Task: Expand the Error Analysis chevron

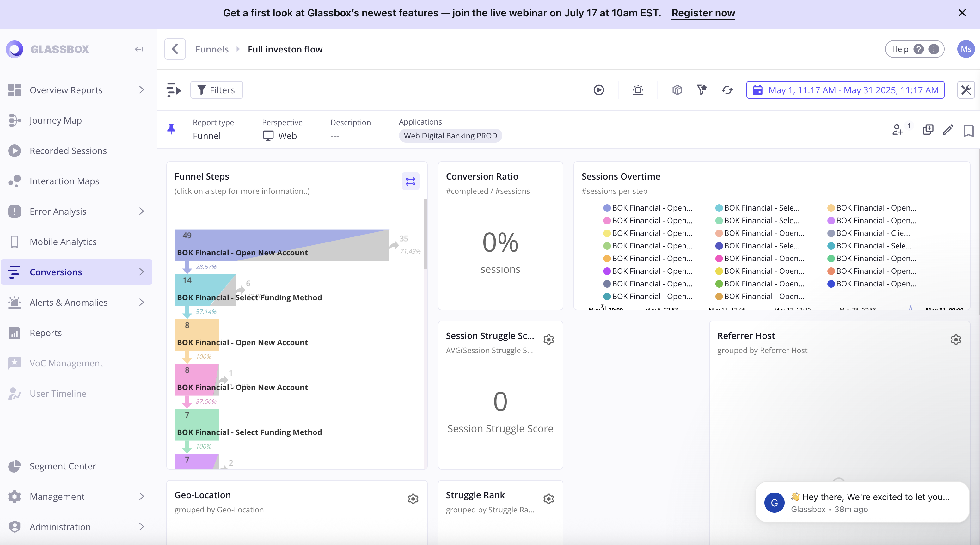Action: click(x=141, y=211)
